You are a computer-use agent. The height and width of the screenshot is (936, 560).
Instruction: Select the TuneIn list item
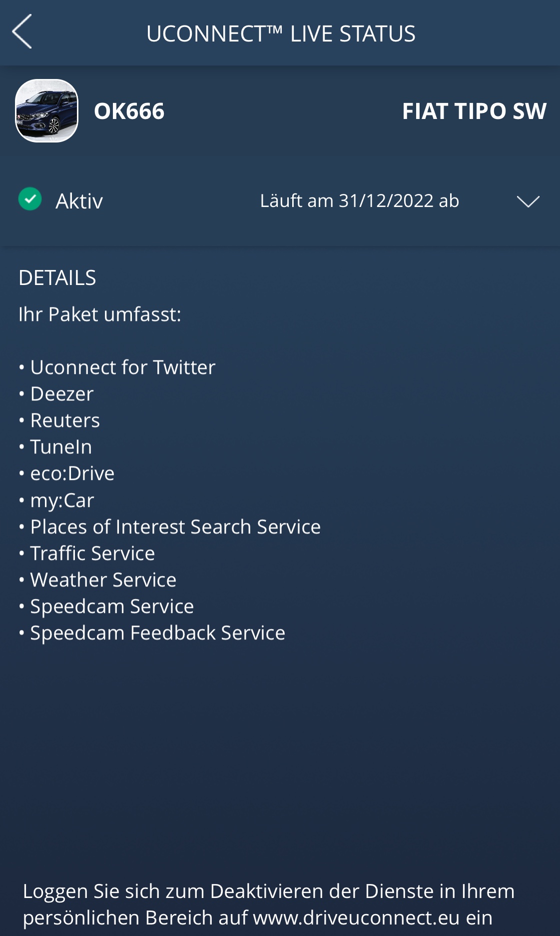click(x=61, y=447)
